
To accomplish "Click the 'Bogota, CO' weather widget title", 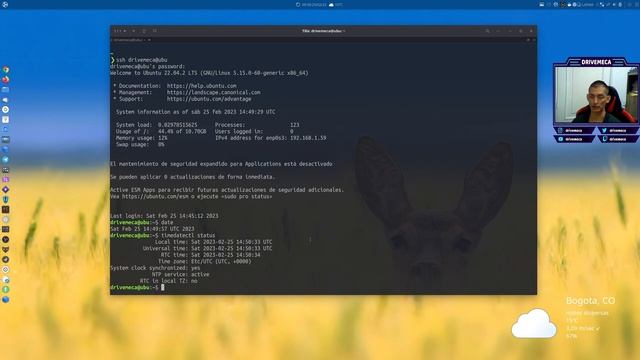I will [590, 301].
